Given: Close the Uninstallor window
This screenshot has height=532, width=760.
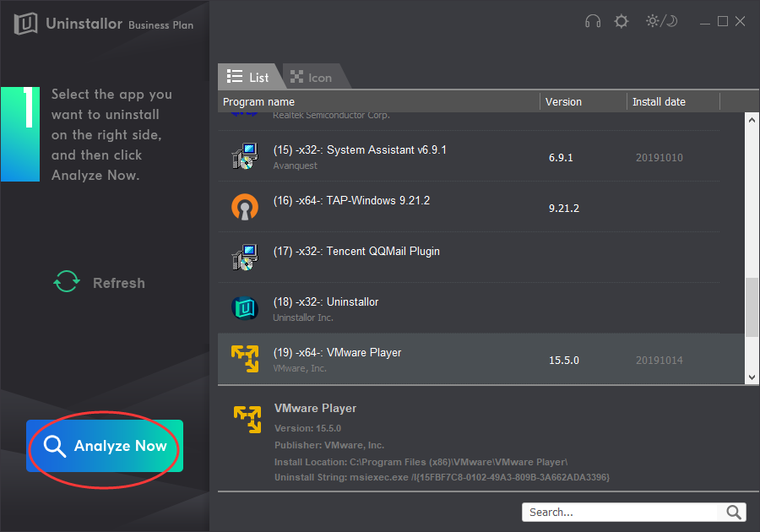Looking at the screenshot, I should tap(740, 21).
